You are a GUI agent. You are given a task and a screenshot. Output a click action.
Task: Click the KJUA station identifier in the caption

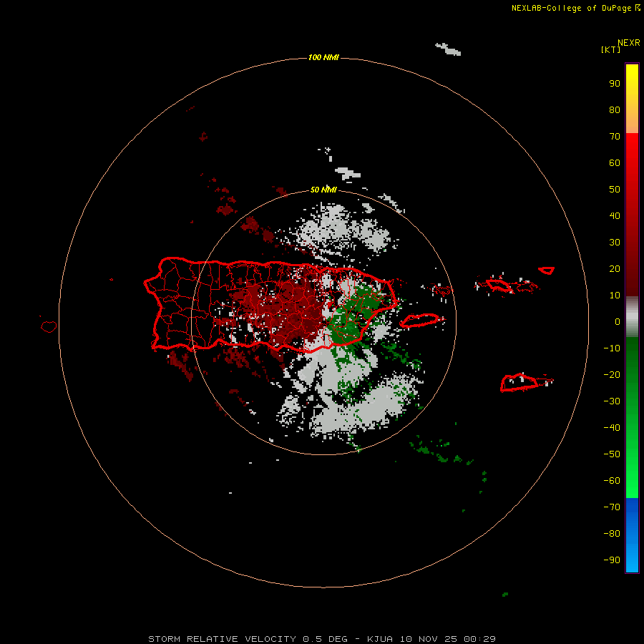pos(380,639)
